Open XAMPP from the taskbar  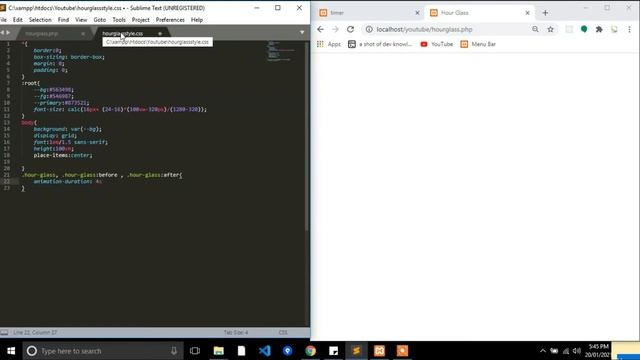click(379, 351)
